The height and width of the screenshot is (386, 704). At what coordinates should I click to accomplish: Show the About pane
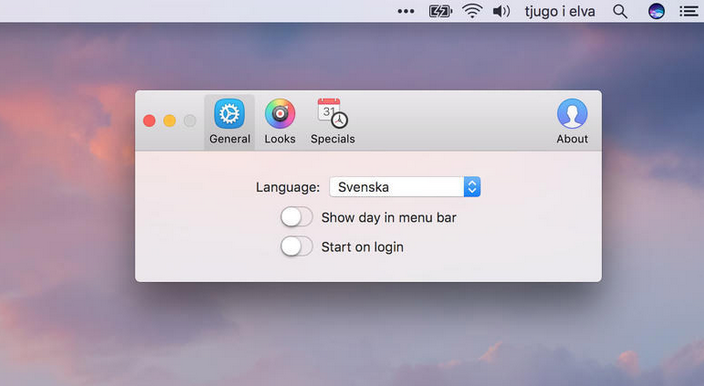572,122
